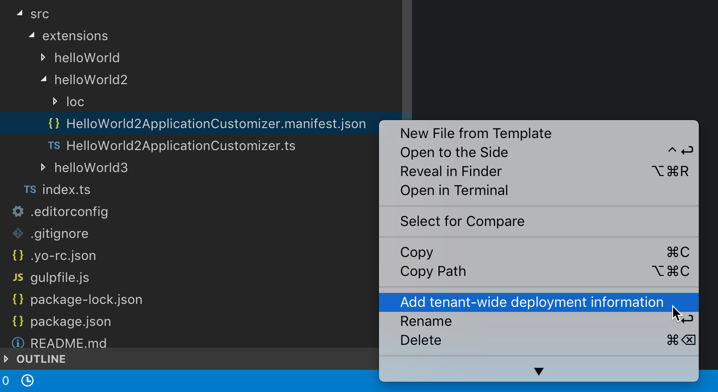The image size is (718, 392).
Task: Choose Copy in context menu
Action: (538, 252)
